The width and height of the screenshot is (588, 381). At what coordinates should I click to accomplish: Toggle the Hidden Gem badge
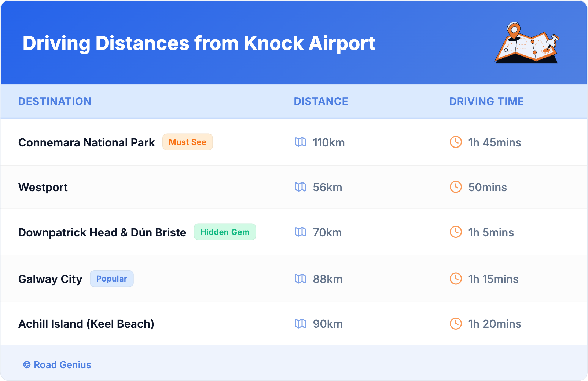pyautogui.click(x=225, y=232)
